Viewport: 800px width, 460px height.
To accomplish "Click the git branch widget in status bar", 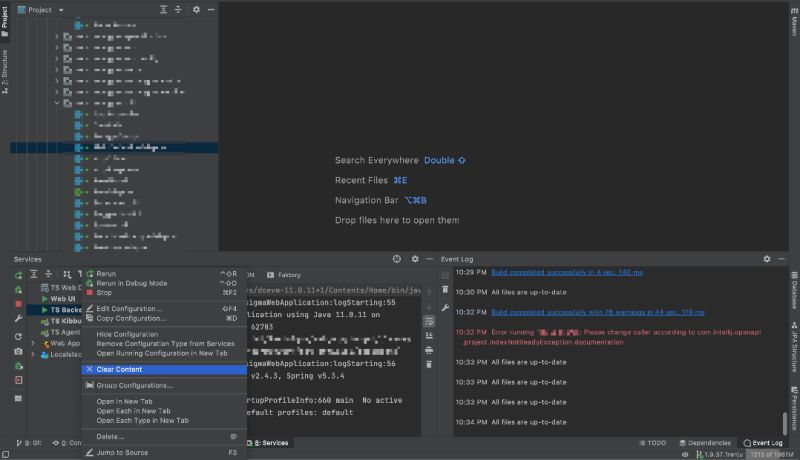I will pyautogui.click(x=719, y=454).
